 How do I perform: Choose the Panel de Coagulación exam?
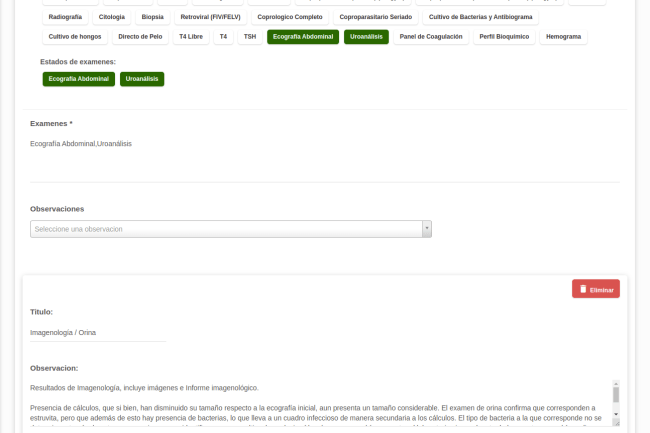(x=430, y=37)
